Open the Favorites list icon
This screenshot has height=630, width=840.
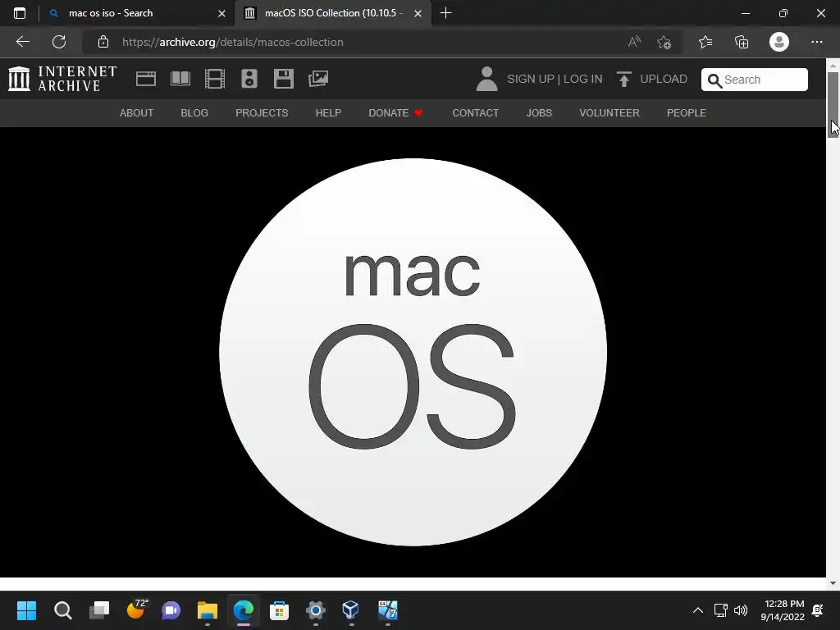pos(705,42)
